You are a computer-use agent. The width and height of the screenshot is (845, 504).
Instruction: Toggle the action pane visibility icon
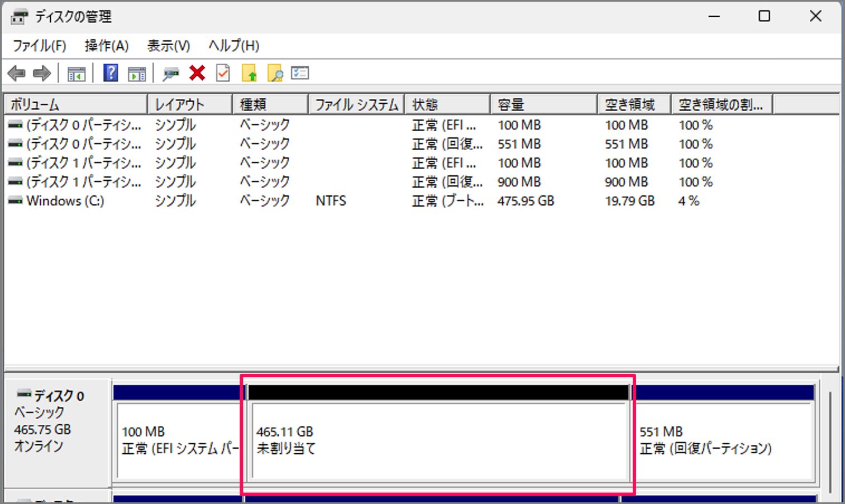[x=136, y=73]
